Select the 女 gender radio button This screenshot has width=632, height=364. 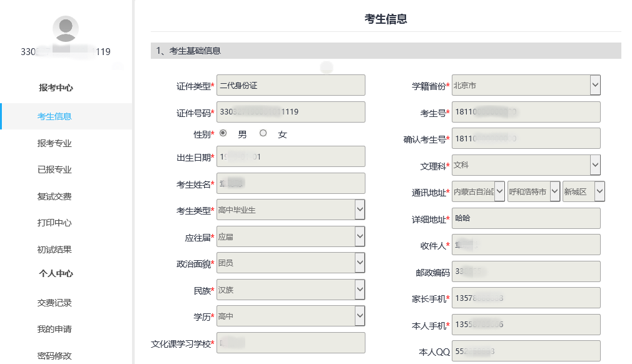tap(263, 133)
